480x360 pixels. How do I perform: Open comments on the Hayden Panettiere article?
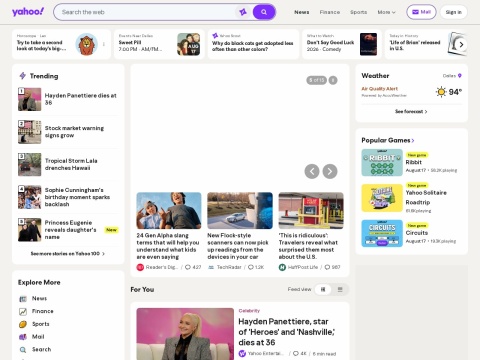pyautogui.click(x=299, y=354)
